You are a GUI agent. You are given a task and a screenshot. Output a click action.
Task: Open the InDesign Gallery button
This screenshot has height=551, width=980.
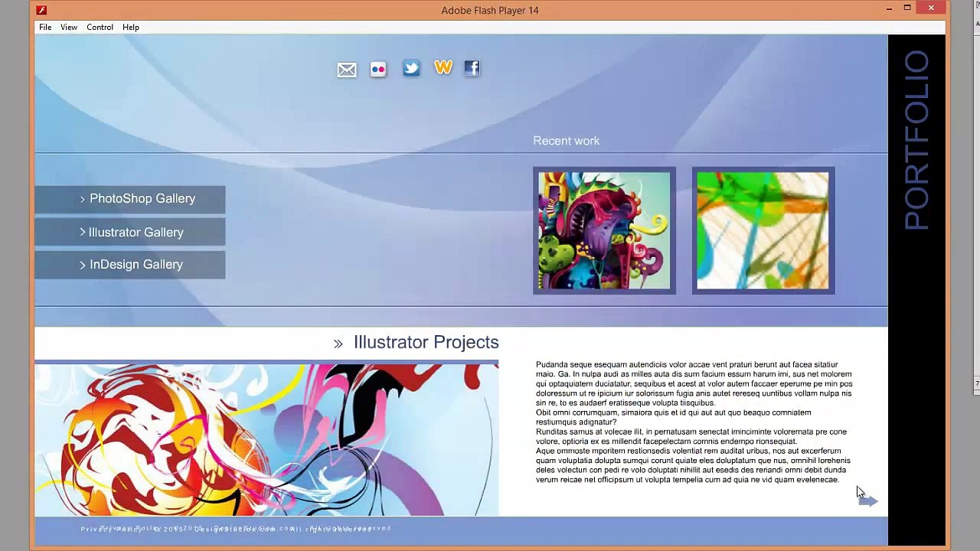tap(130, 265)
